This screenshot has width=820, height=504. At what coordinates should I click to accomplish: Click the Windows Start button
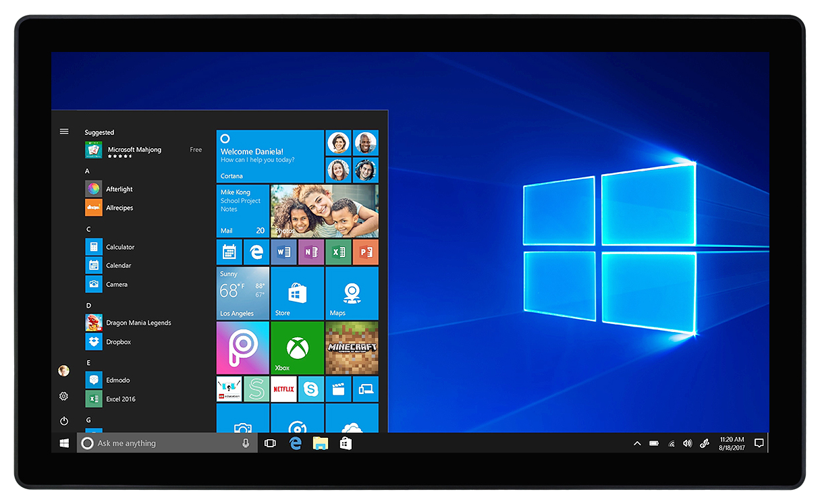coord(64,443)
